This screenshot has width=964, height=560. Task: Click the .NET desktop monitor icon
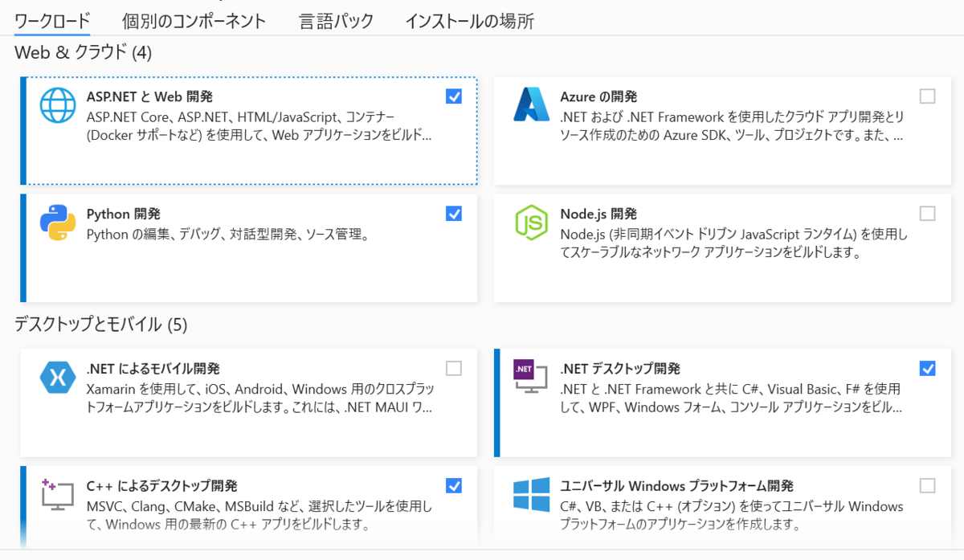pos(531,378)
